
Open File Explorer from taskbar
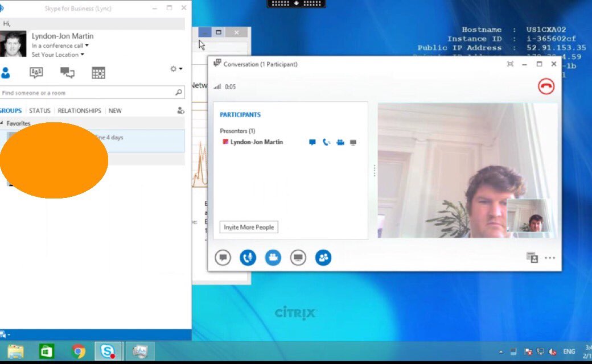(x=15, y=351)
